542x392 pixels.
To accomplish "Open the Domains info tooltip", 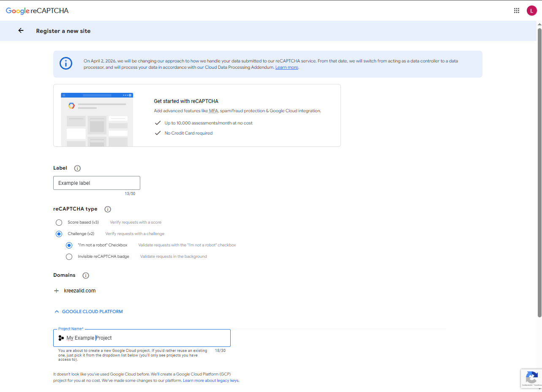I will pyautogui.click(x=86, y=275).
